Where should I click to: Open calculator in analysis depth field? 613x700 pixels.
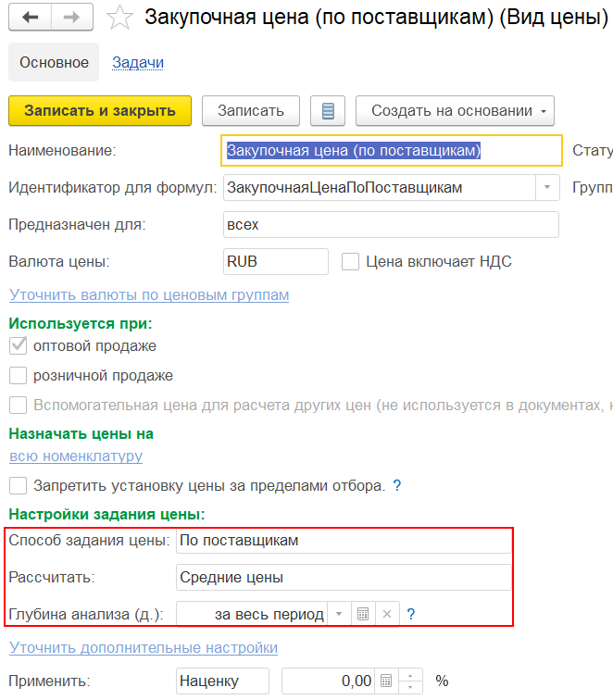[x=363, y=614]
